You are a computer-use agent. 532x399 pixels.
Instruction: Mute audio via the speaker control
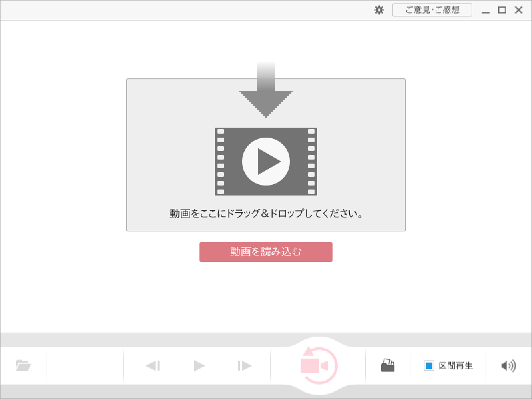click(x=508, y=366)
